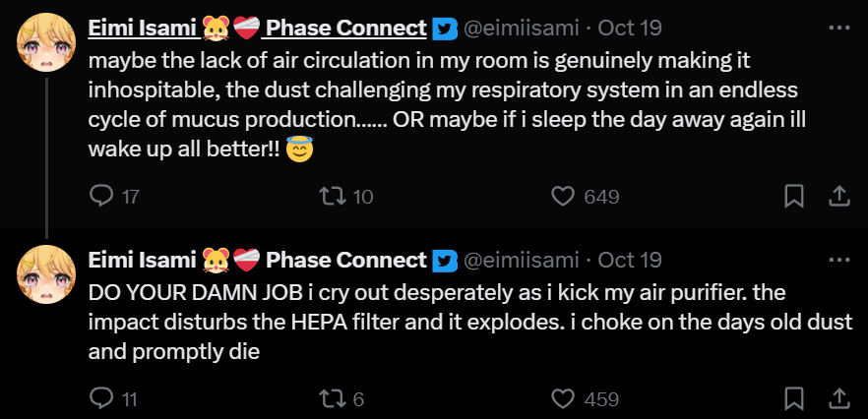
Task: Share the air purifier tweet
Action: point(839,398)
